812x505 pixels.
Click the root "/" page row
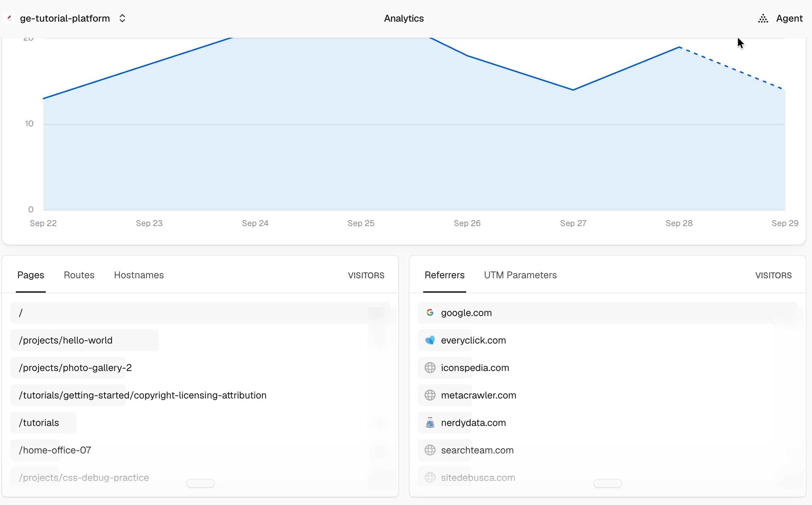tap(200, 313)
